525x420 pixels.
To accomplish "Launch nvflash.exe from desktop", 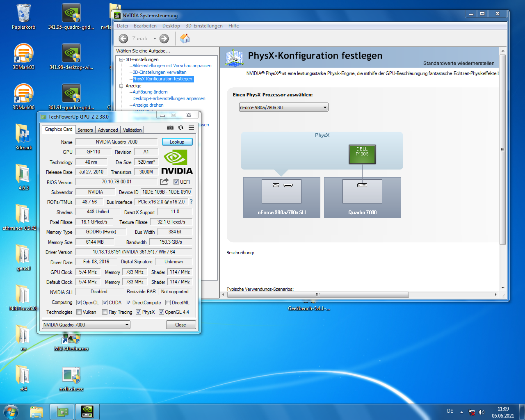I will [71, 378].
